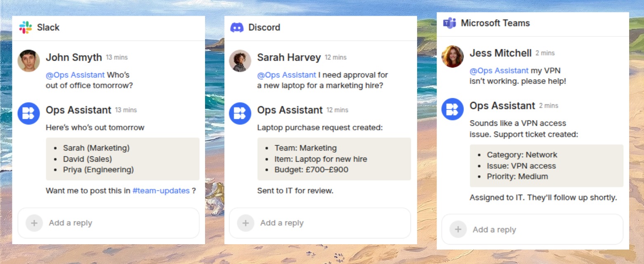This screenshot has height=264, width=644.
Task: Open Sarah Harvey's profile avatar
Action: coord(241,61)
